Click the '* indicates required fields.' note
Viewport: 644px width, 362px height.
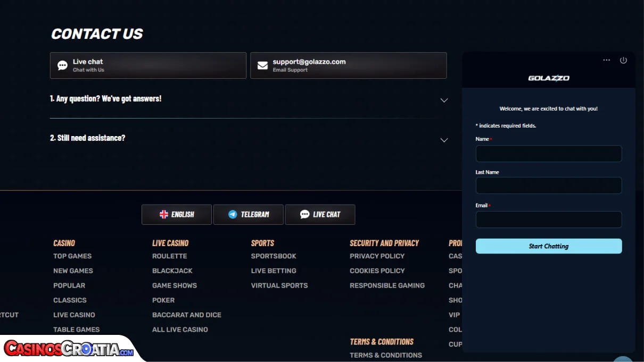(x=506, y=126)
